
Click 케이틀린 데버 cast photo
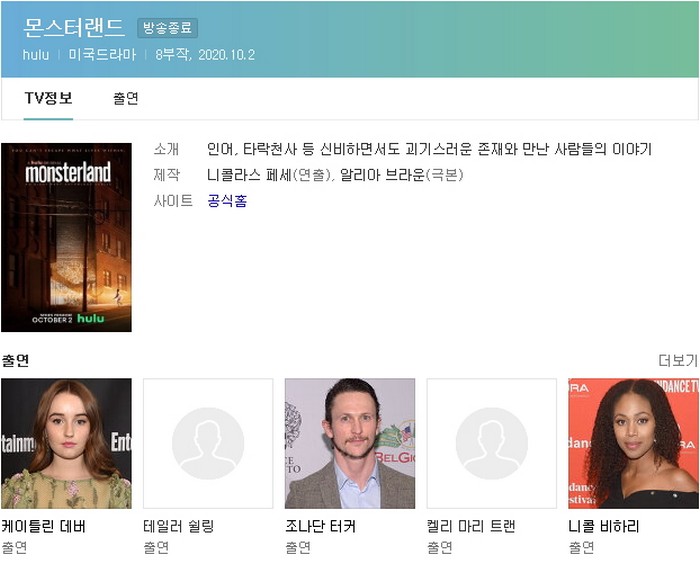tap(66, 443)
